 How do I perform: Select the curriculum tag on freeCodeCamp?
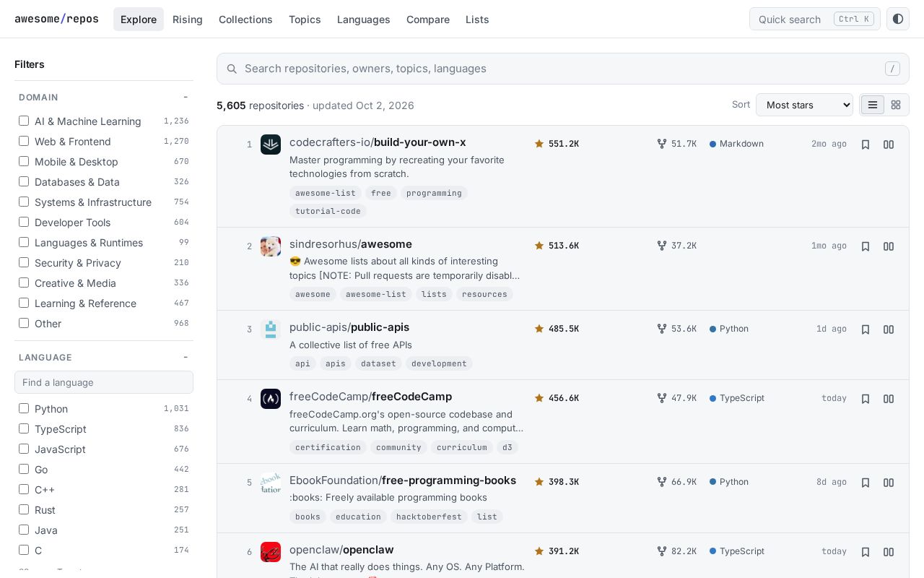[462, 447]
